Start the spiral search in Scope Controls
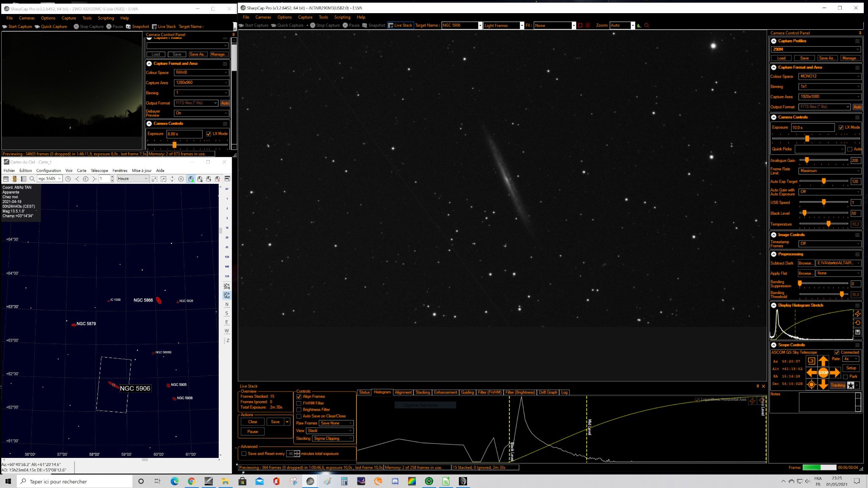This screenshot has width=868, height=488. click(x=811, y=361)
